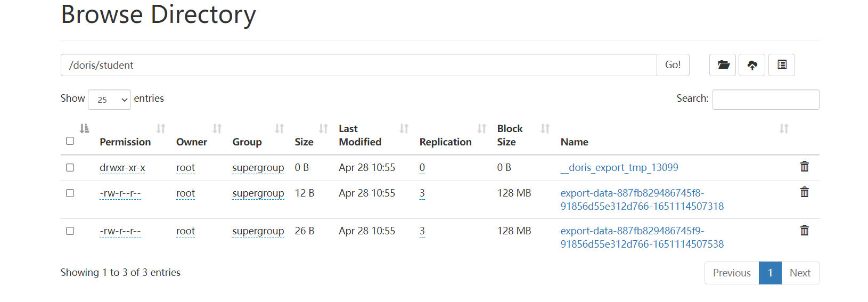Viewport: 868px width, 302px height.
Task: Click trash icon for the 12 B export file
Action: coord(804,192)
